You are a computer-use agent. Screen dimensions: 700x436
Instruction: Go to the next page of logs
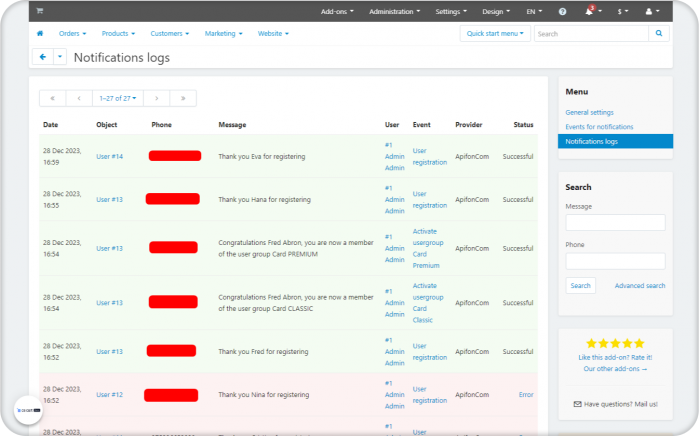point(157,98)
